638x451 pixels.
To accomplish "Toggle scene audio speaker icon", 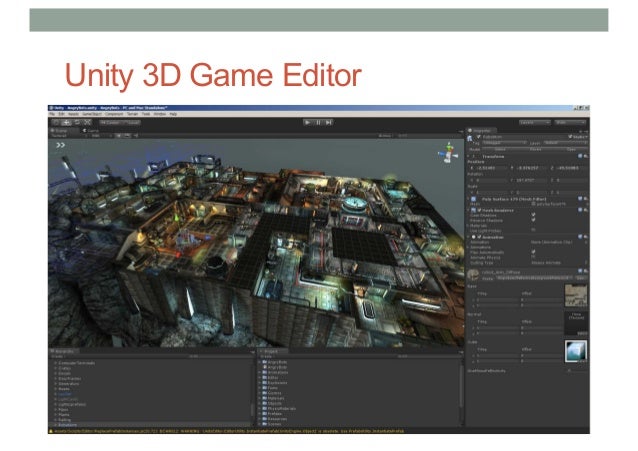I will 135,136.
